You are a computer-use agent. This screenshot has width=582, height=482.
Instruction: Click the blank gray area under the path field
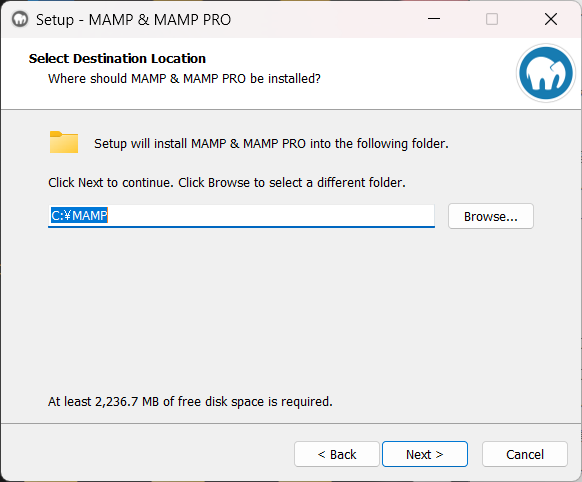[x=290, y=308]
